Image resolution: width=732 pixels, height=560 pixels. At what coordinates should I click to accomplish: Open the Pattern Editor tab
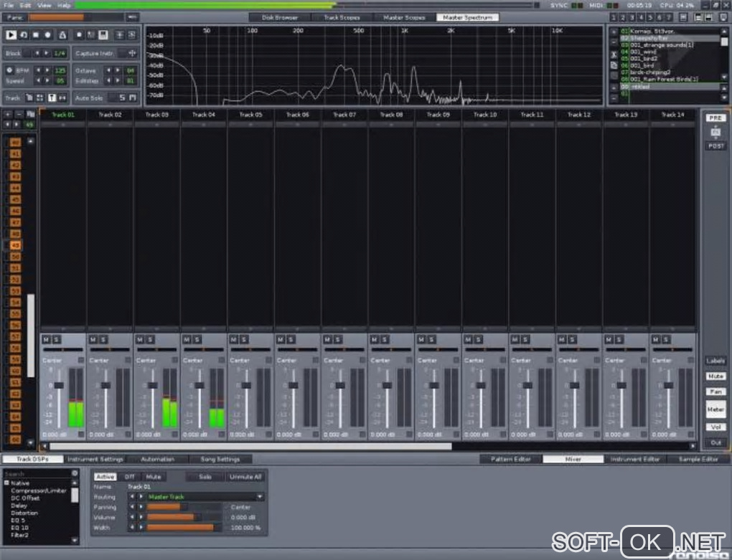point(511,460)
